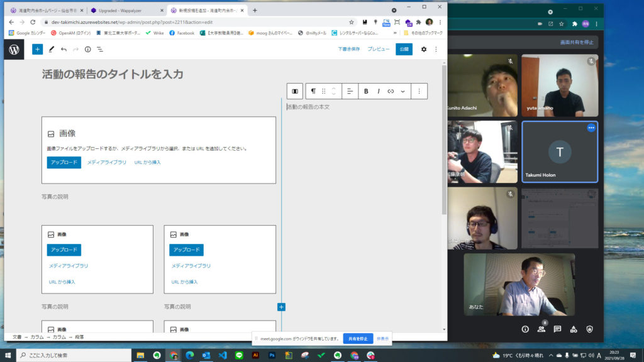This screenshot has height=362, width=644.
Task: Open the block options three-dot icon
Action: 419,91
